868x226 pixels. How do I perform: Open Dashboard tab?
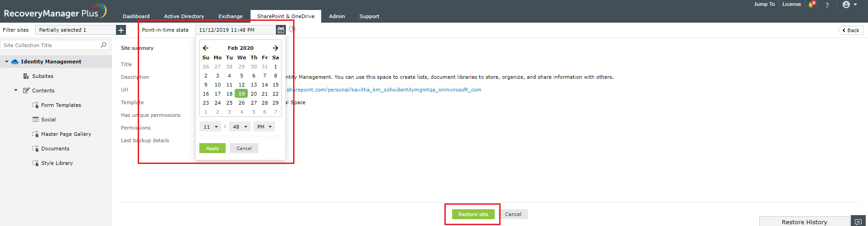(x=136, y=16)
